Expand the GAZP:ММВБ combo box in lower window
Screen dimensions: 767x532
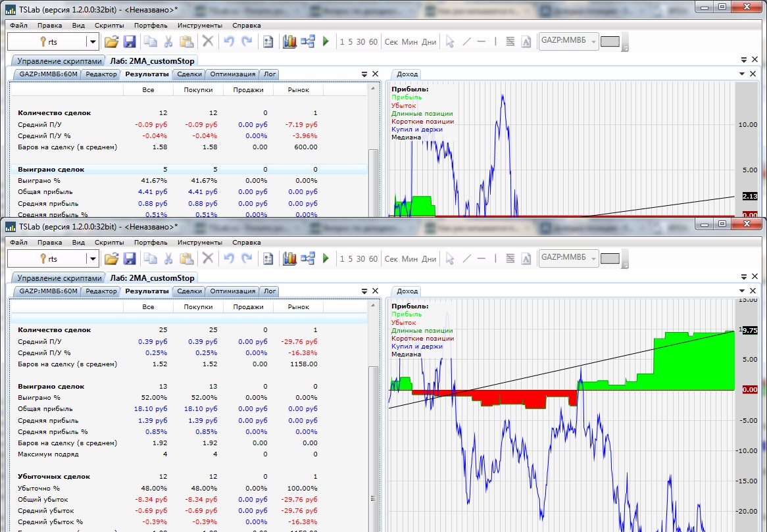pyautogui.click(x=594, y=259)
